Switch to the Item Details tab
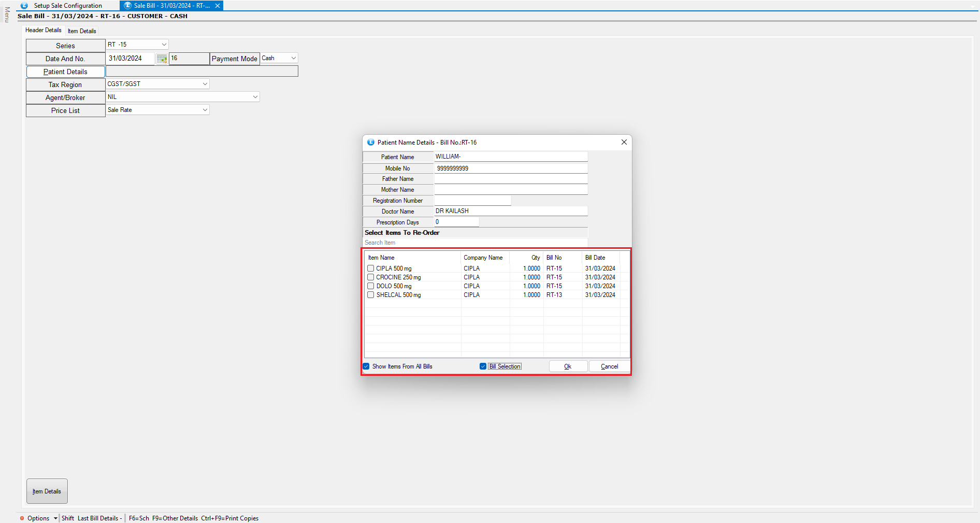This screenshot has height=523, width=980. tap(82, 31)
